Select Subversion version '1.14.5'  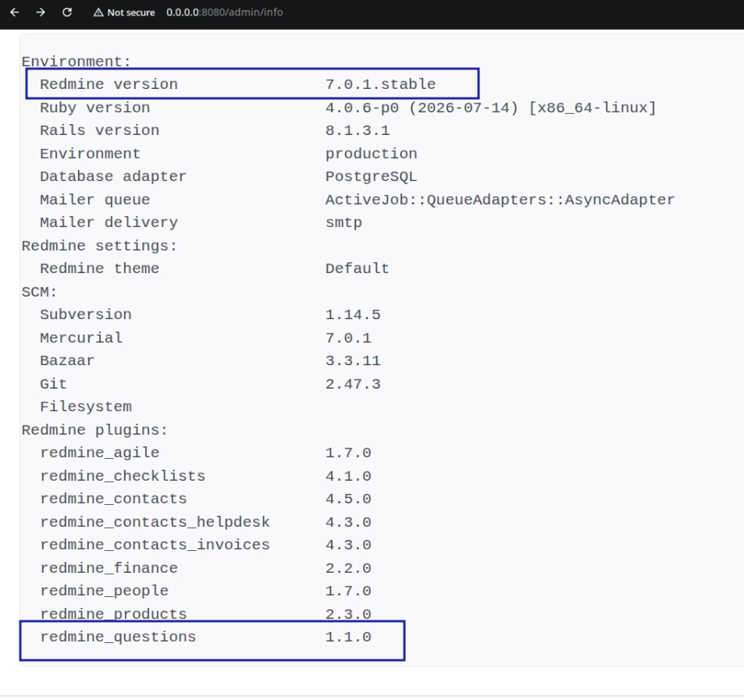353,314
